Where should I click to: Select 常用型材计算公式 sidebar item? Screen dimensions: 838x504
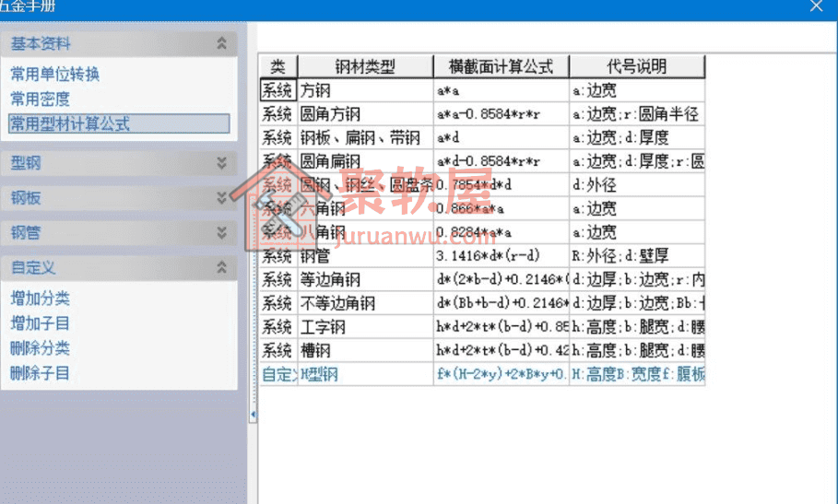pyautogui.click(x=119, y=123)
